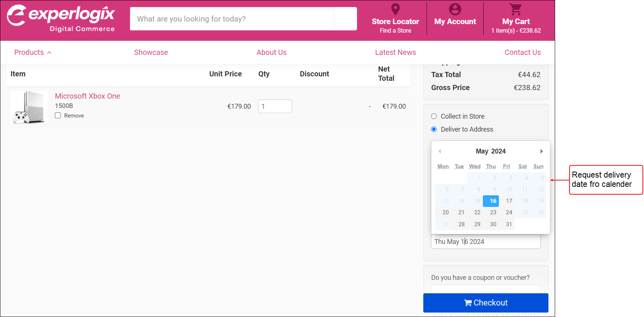Check the Remove checkbox for Xbox One
Viewport: 644px width, 317px height.
tap(58, 116)
